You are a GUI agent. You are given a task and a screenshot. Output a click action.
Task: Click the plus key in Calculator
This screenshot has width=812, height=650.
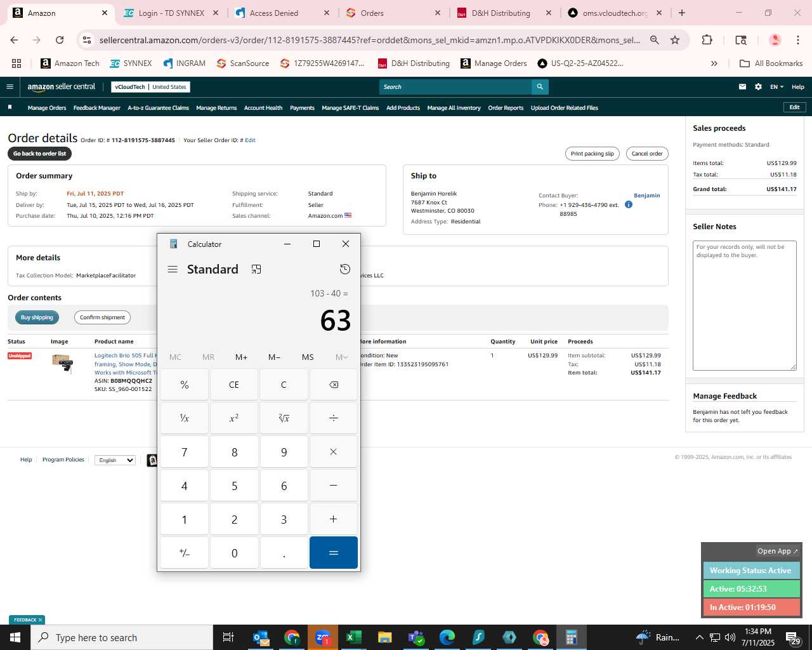[334, 519]
